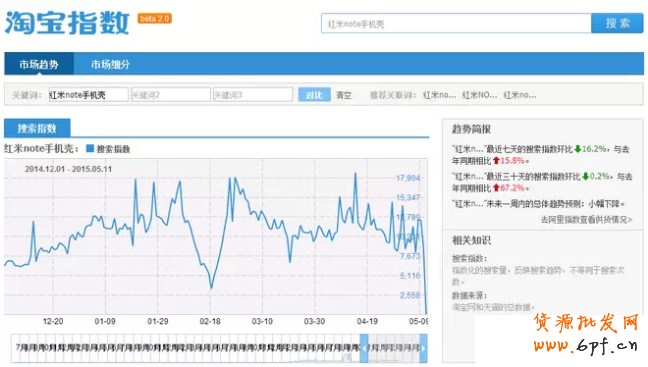
Task: Click the 小幅下降 forecast text
Action: click(605, 204)
